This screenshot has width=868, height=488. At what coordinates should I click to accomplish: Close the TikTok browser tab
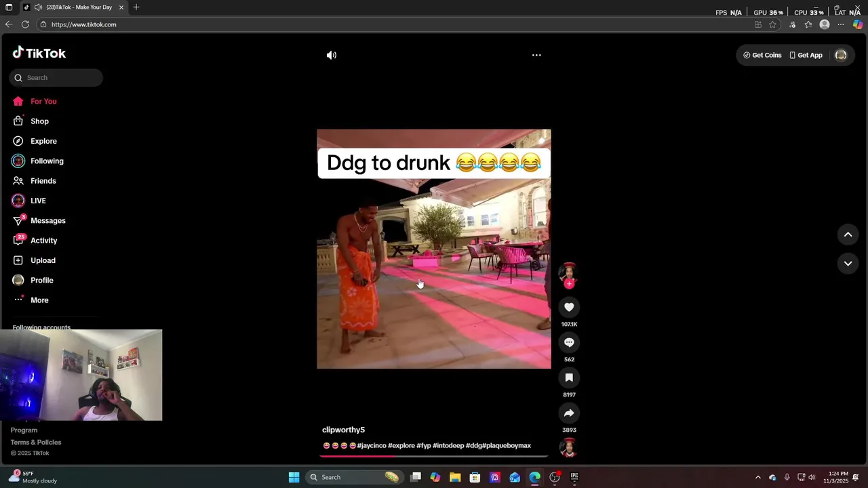click(121, 7)
